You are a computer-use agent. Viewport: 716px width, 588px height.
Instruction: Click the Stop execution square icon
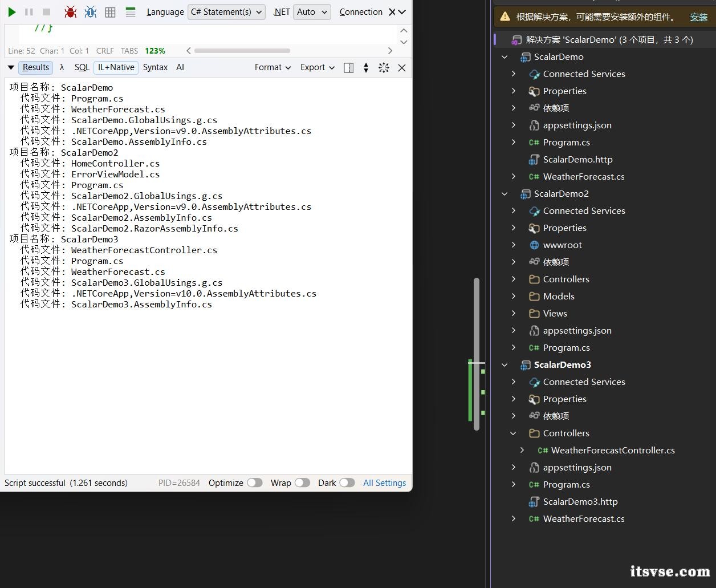point(47,12)
